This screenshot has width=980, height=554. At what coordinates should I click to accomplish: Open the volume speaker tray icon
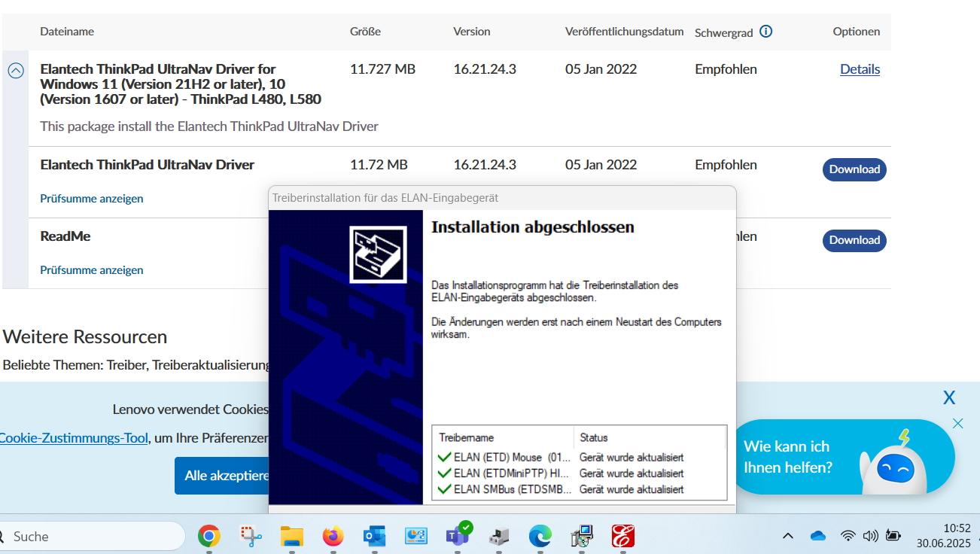871,536
